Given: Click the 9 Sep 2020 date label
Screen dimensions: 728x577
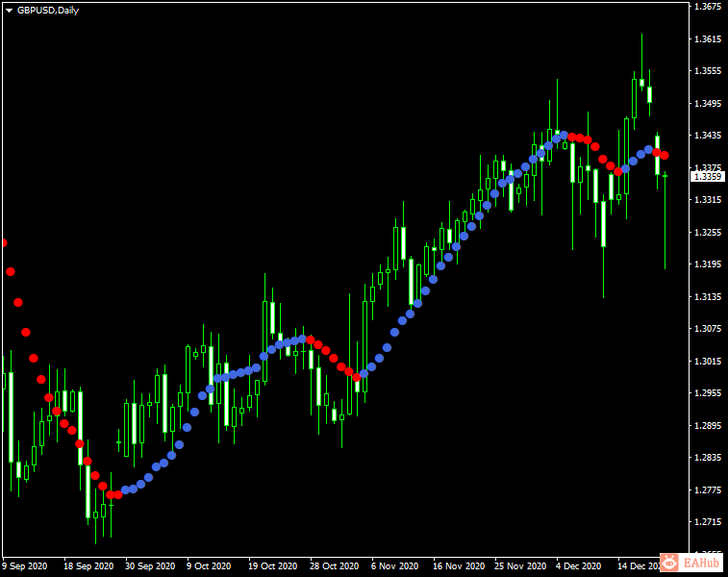Looking at the screenshot, I should (x=25, y=566).
